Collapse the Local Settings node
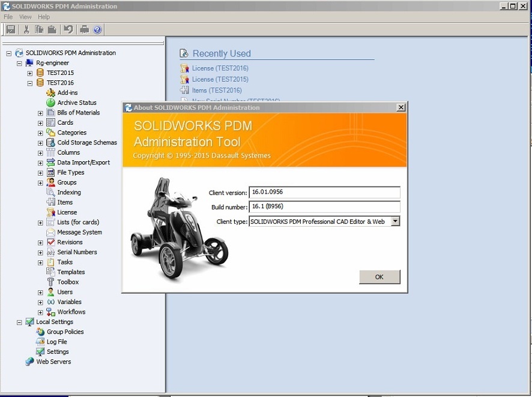The image size is (532, 397). tap(19, 322)
